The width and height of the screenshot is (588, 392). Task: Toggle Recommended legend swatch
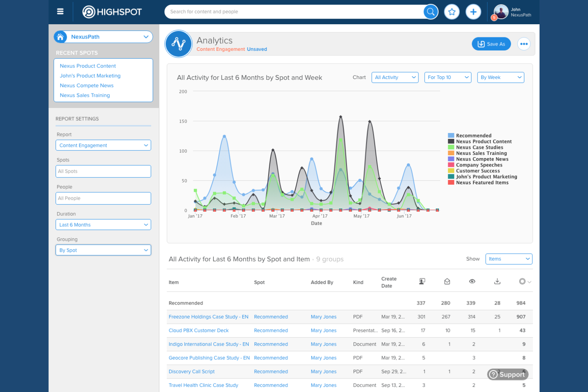tap(451, 135)
